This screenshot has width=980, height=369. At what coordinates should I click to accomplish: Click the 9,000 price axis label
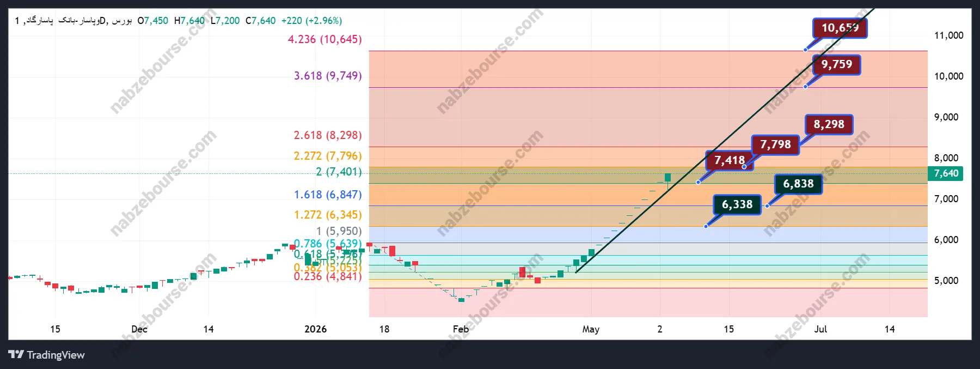[x=946, y=117]
